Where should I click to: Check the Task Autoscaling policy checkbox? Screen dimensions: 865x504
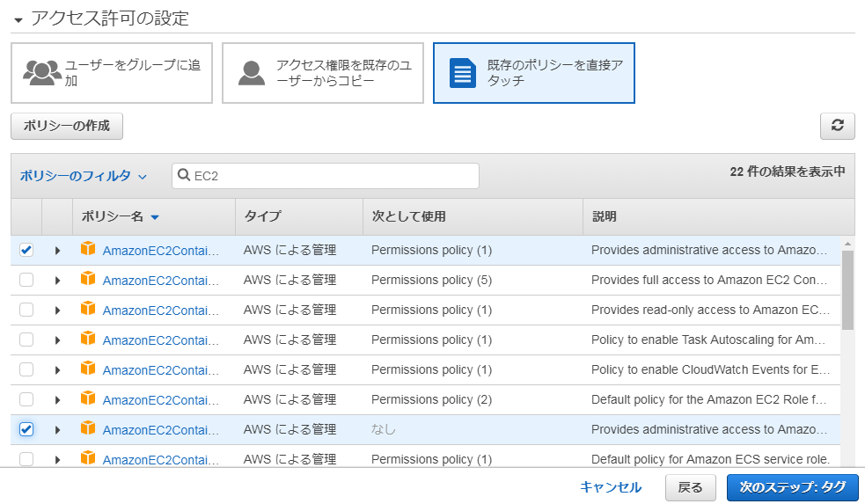point(26,340)
